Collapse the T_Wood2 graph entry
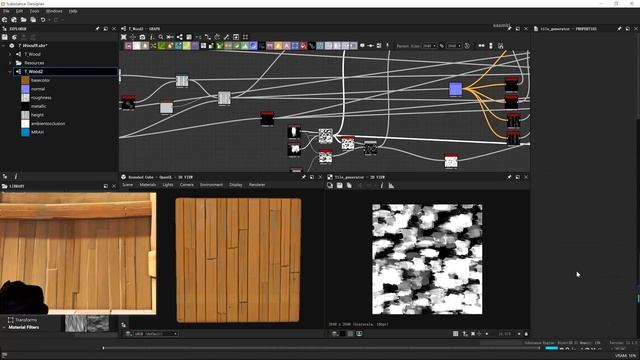The width and height of the screenshot is (640, 360). [10, 71]
